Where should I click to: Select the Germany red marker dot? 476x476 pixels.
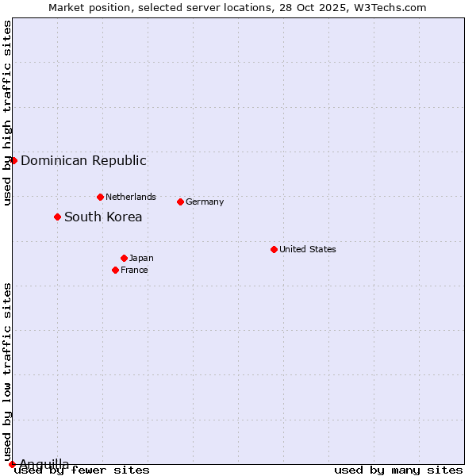pos(180,202)
